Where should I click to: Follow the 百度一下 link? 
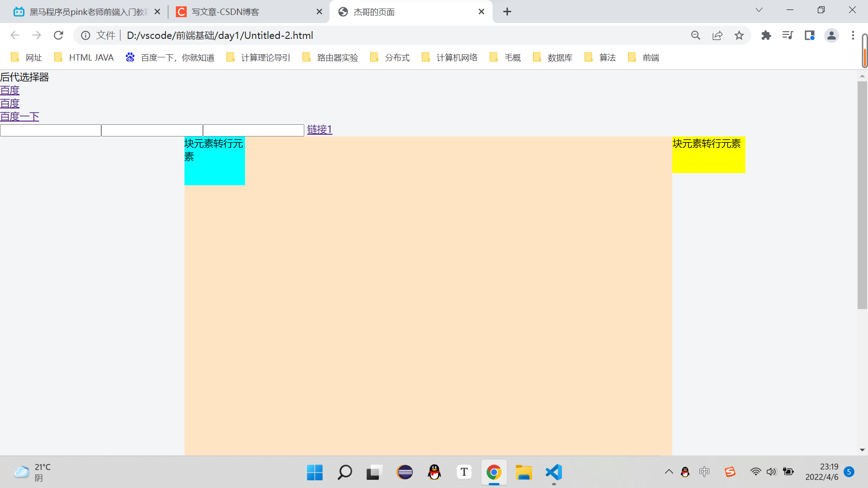point(19,117)
